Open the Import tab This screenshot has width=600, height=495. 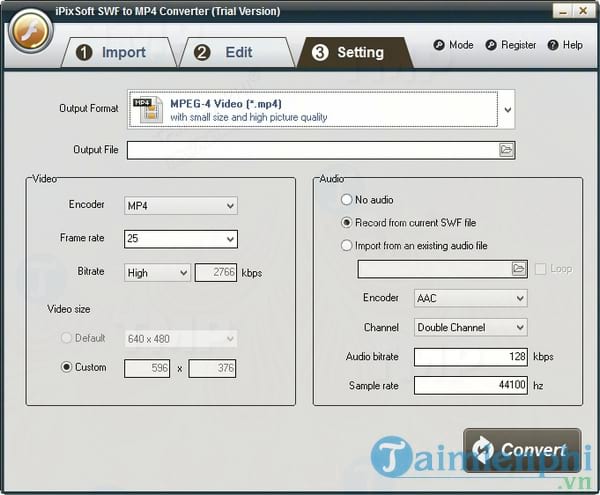coord(119,52)
